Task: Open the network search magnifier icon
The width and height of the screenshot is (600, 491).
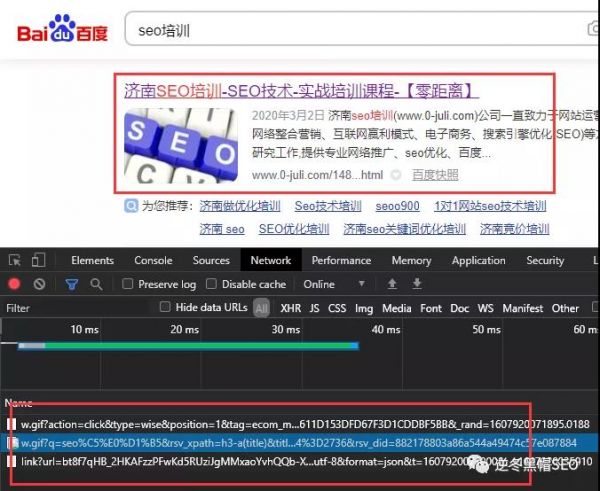Action: coord(98,284)
